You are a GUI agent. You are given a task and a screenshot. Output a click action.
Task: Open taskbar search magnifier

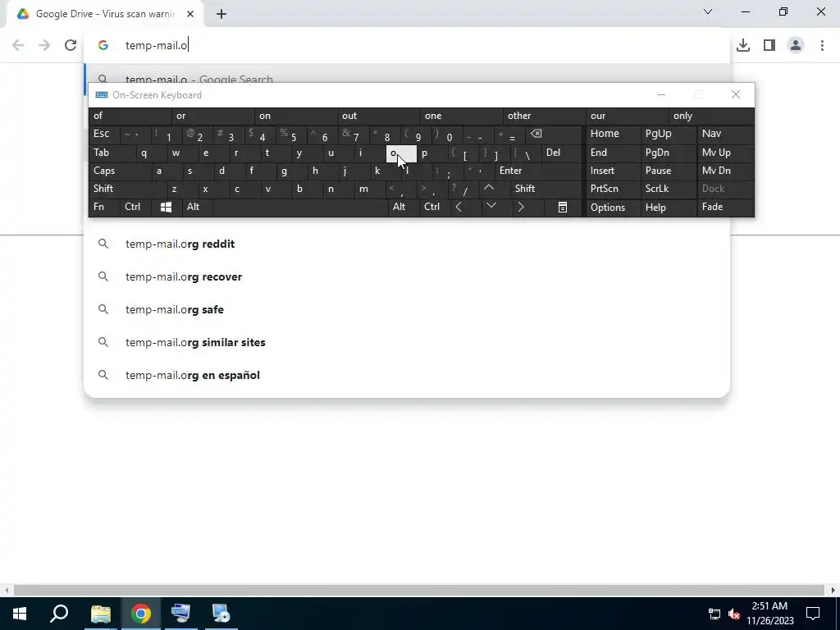click(59, 614)
